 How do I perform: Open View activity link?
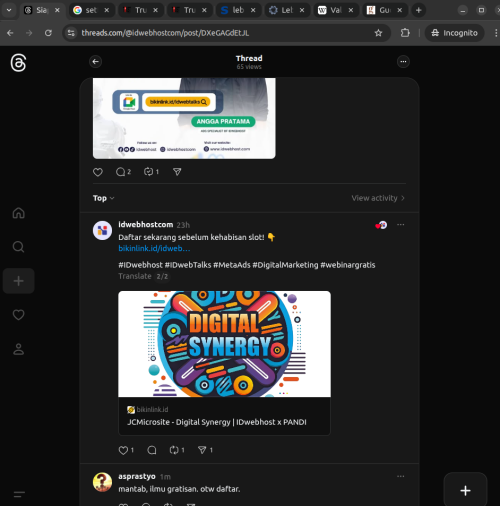[x=378, y=198]
